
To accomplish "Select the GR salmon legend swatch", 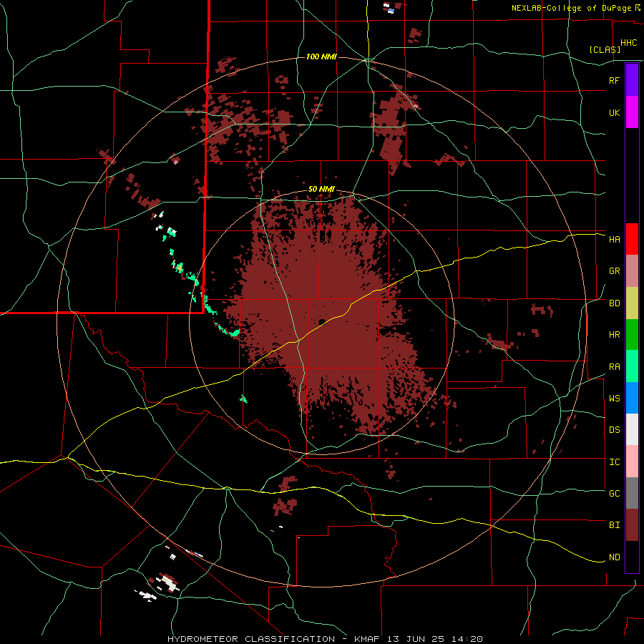I will tap(632, 271).
